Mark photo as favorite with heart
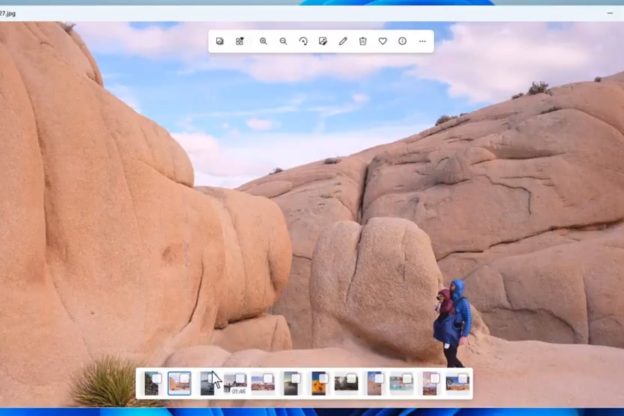Viewport: 624px width, 416px height. (x=383, y=41)
